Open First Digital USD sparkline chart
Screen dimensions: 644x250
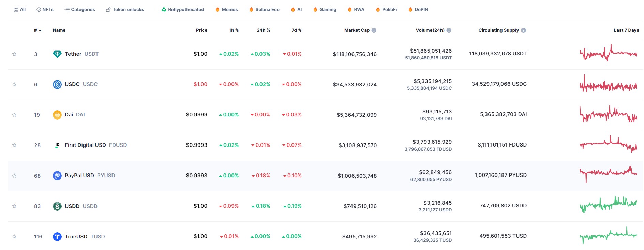(x=608, y=144)
